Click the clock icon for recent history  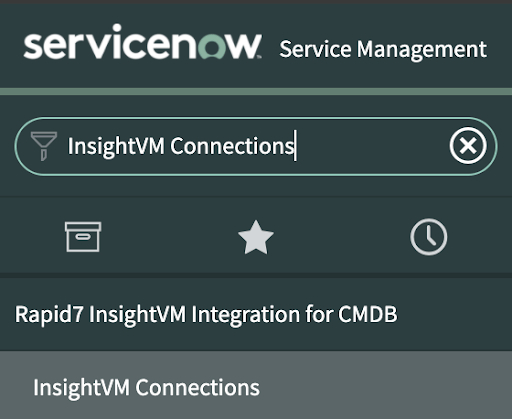[x=429, y=237]
